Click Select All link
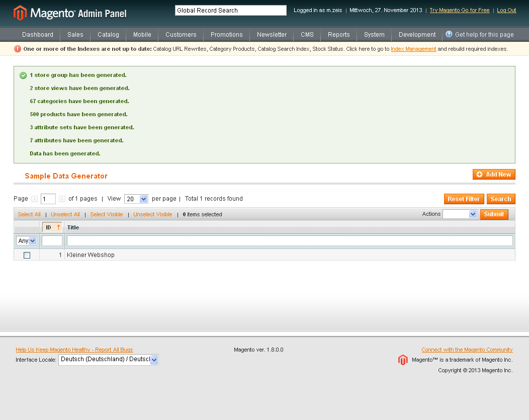The image size is (529, 420). (x=29, y=214)
